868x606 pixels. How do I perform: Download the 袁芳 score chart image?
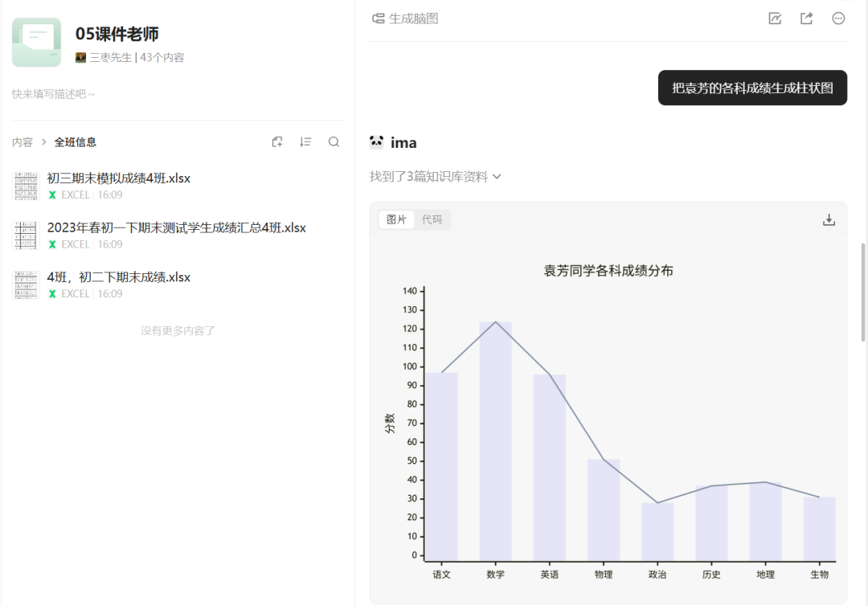pos(829,219)
